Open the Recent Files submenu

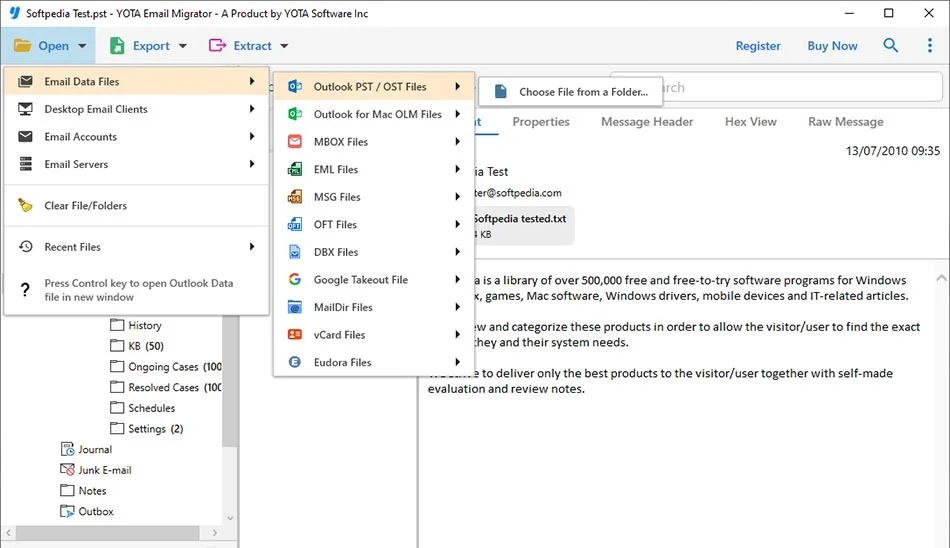(x=136, y=247)
